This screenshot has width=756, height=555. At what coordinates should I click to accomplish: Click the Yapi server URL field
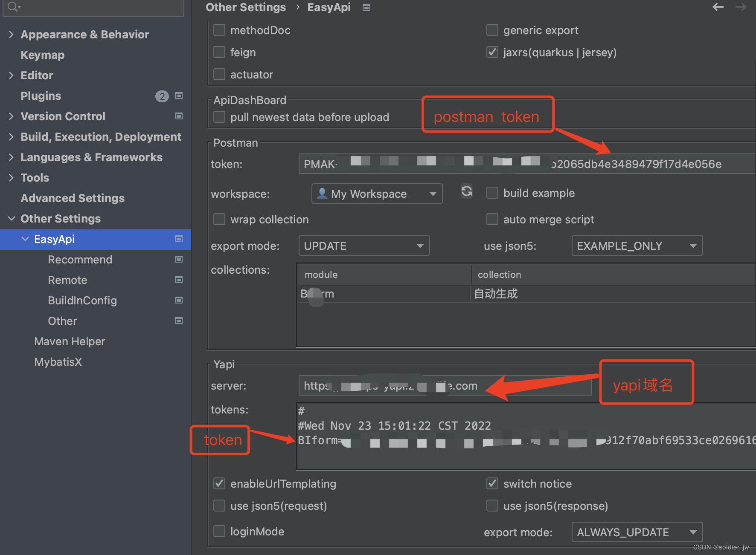(445, 385)
